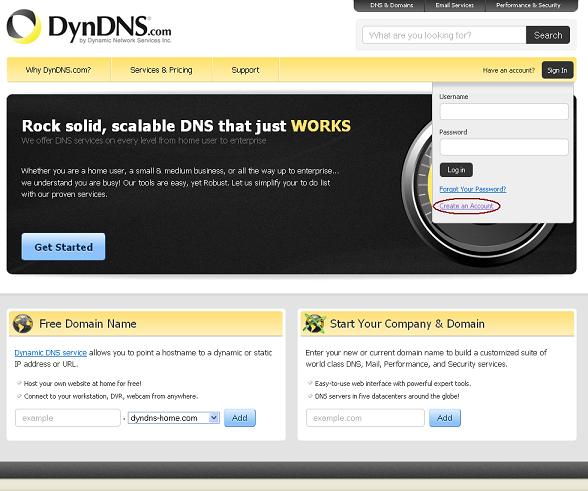Screen dimensions: 588x491
Task: Follow the Dynamic DNS service link
Action: pyautogui.click(x=51, y=353)
